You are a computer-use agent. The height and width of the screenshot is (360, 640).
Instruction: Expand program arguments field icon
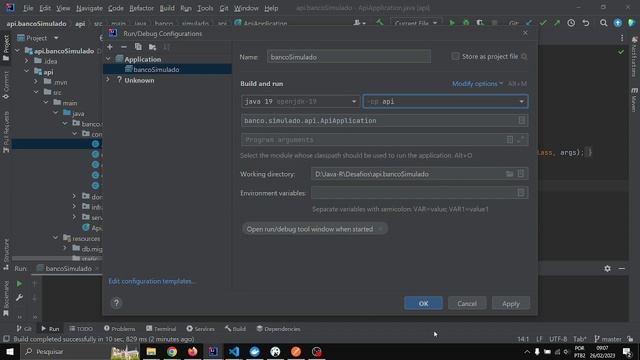tap(520, 140)
